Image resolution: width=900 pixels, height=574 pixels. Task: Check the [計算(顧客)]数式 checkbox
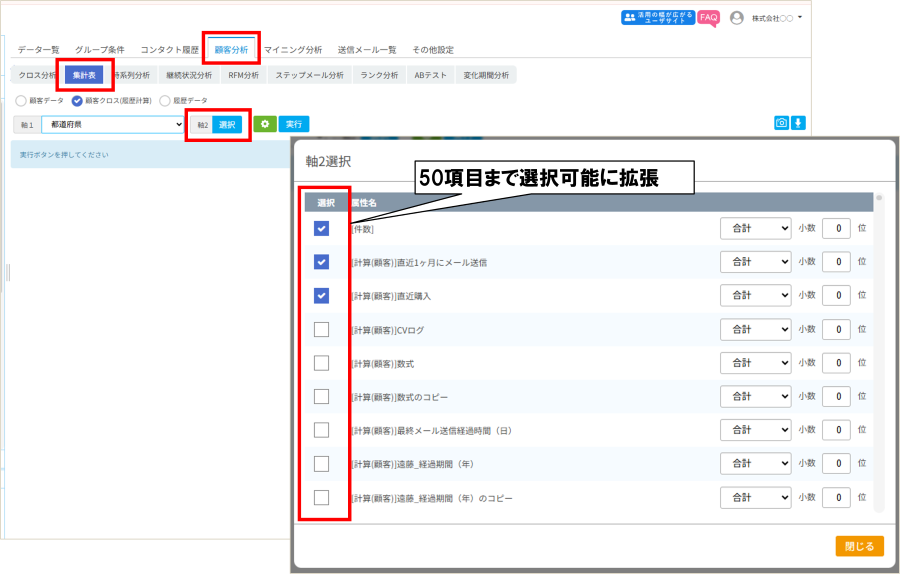[x=321, y=363]
